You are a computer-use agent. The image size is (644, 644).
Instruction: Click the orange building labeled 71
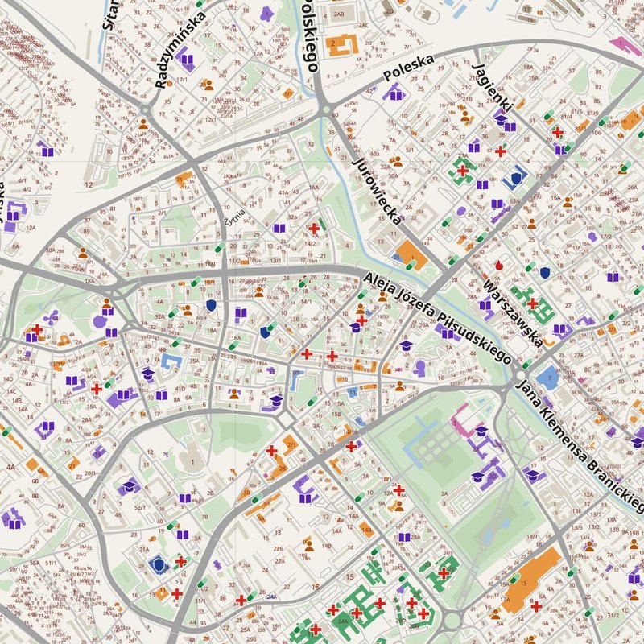coord(184,180)
